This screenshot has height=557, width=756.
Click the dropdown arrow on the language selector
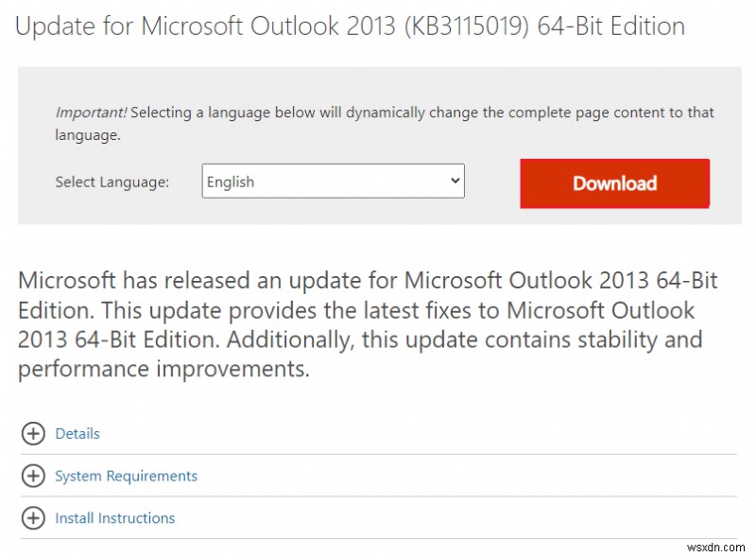[452, 181]
